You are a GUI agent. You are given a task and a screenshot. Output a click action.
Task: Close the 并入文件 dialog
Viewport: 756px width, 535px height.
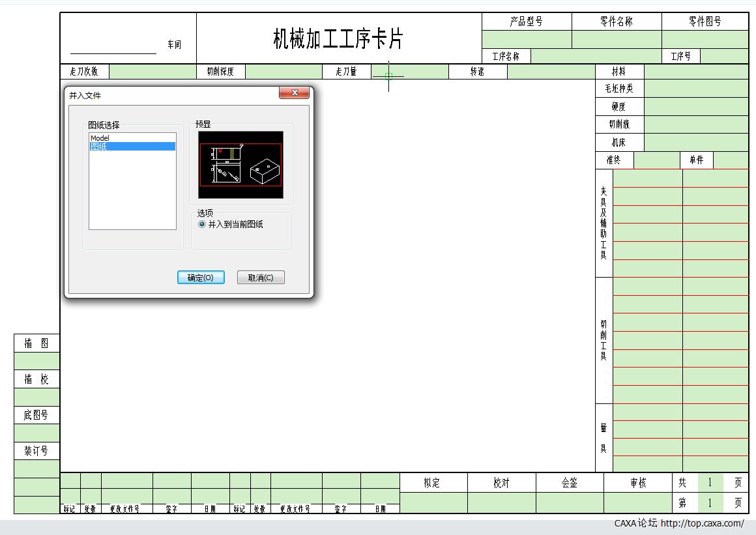pos(294,93)
